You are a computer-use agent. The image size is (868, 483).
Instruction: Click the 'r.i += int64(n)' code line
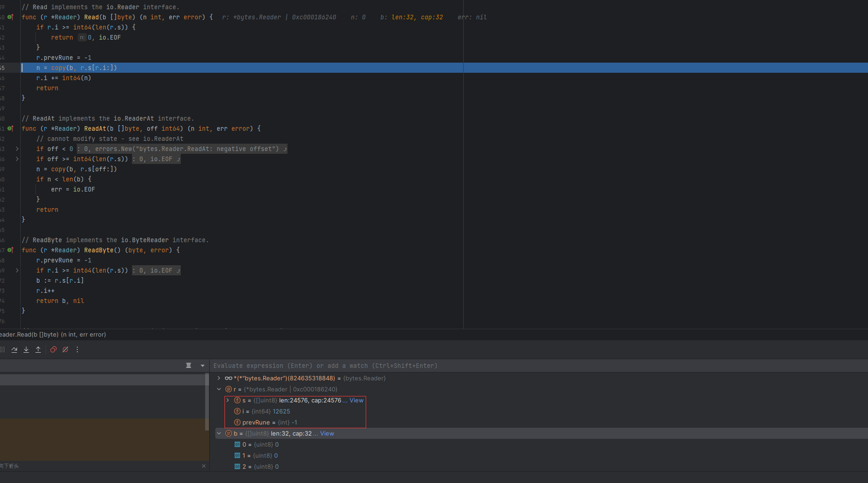pos(64,78)
